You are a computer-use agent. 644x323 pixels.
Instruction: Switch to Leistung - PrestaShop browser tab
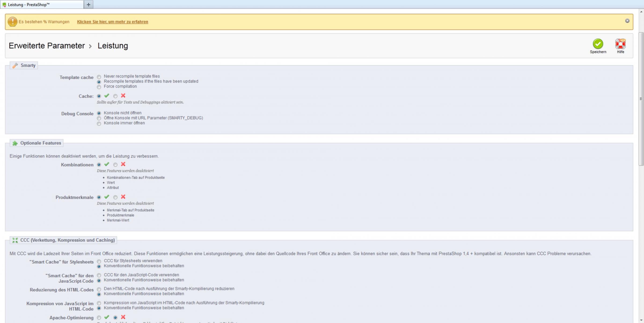pos(40,5)
